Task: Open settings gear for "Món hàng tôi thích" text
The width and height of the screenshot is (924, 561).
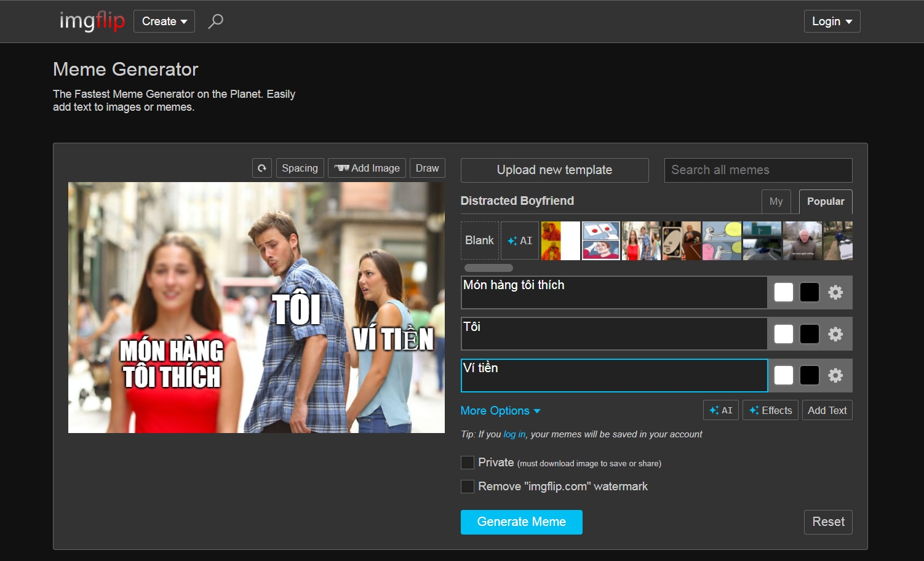Action: tap(835, 292)
